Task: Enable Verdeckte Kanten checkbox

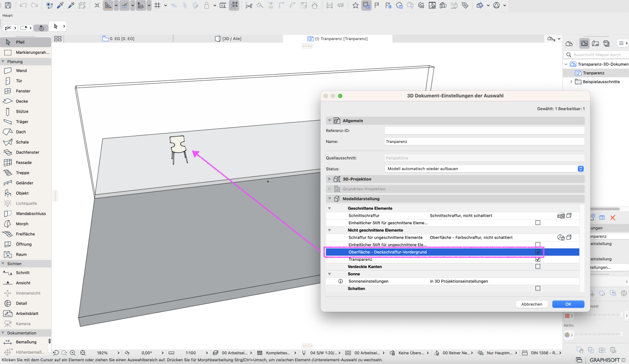Action: [538, 267]
